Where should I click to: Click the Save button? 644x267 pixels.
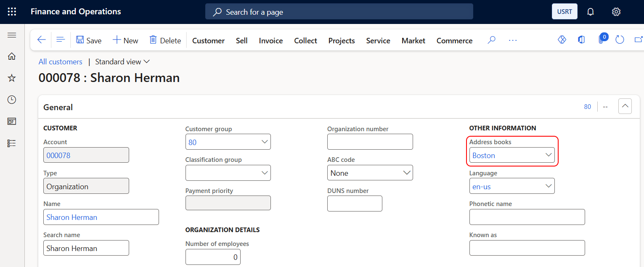(89, 40)
